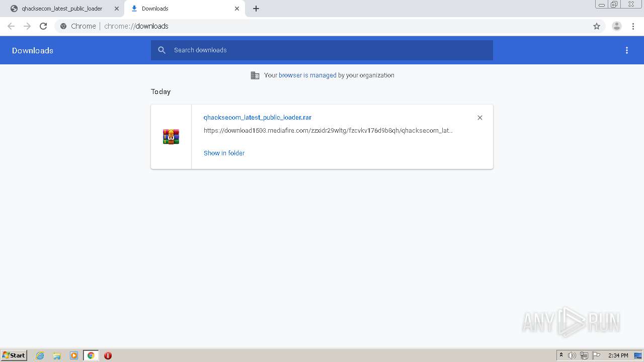Image resolution: width=644 pixels, height=362 pixels.
Task: Minimize the Chrome window
Action: coord(602,5)
